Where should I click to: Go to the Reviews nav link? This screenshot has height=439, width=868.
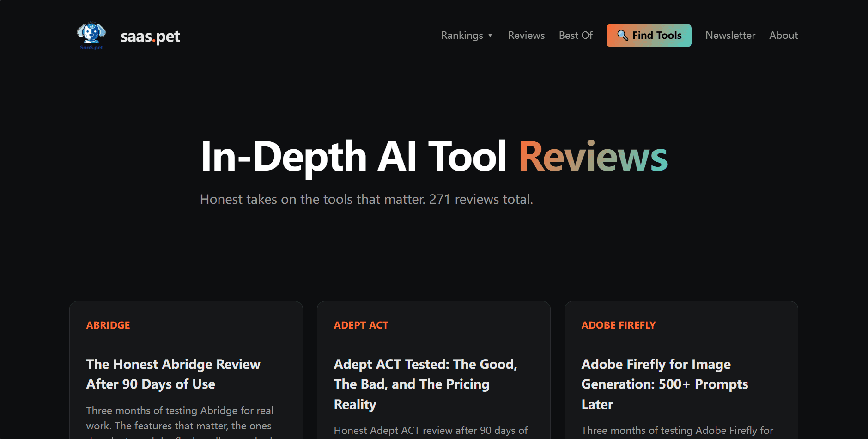[x=526, y=36]
